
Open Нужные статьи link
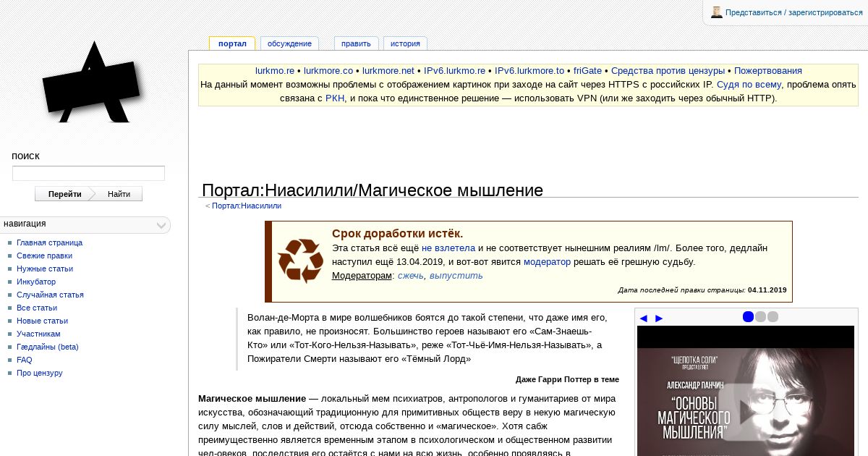tap(45, 269)
